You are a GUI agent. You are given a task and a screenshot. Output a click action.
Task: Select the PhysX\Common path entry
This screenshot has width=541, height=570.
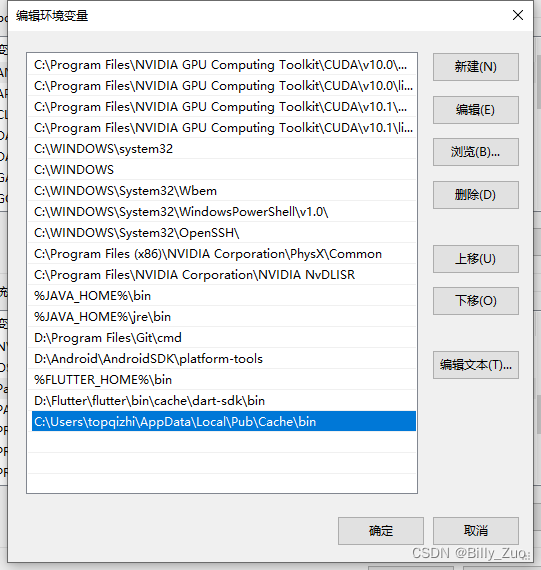tap(222, 254)
